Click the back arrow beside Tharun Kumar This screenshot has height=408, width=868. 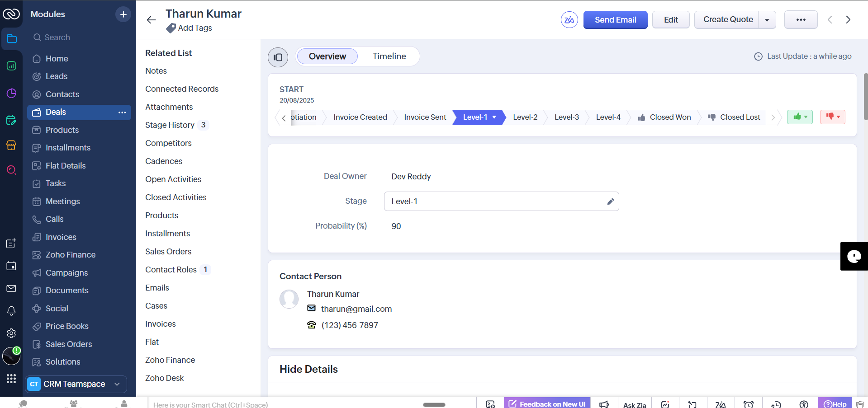tap(151, 20)
